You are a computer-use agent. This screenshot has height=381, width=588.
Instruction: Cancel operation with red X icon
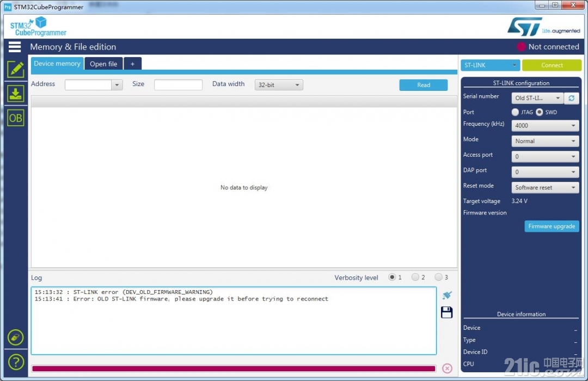click(447, 368)
